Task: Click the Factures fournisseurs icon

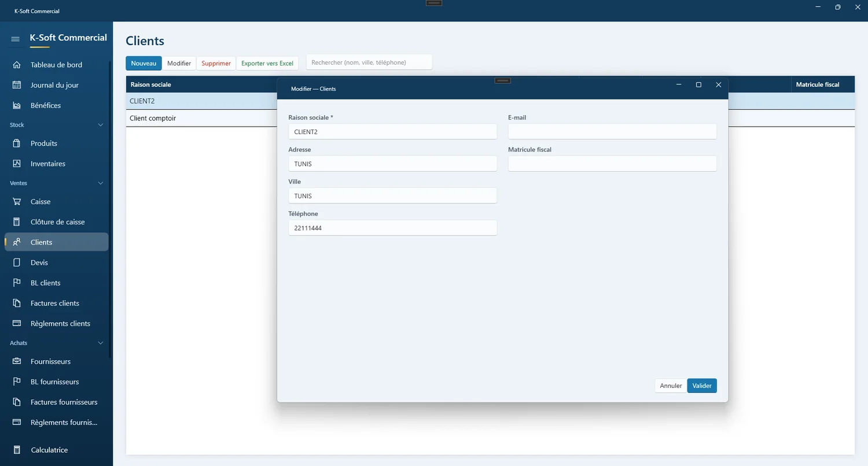Action: pos(17,402)
